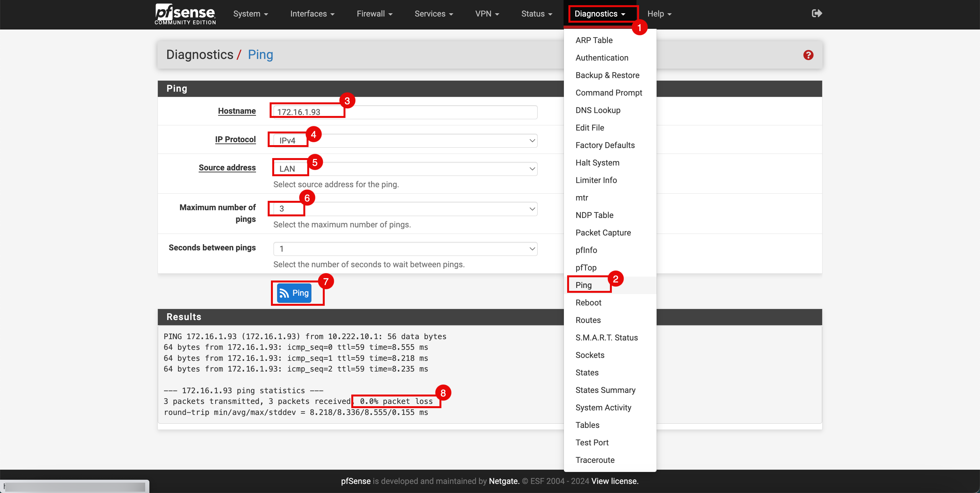Screen dimensions: 980x493
Task: Open the ARP Table diagnostics page
Action: pos(594,40)
